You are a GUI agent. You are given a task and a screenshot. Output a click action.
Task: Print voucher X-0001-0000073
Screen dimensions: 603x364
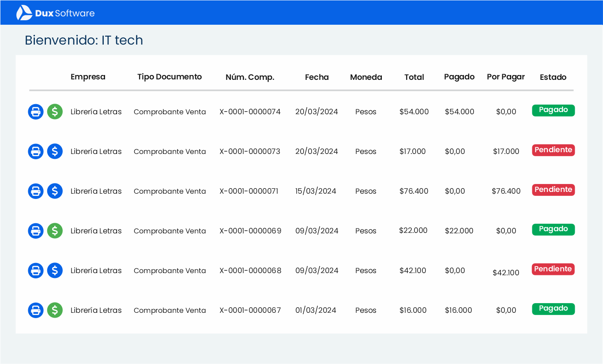[x=36, y=151]
